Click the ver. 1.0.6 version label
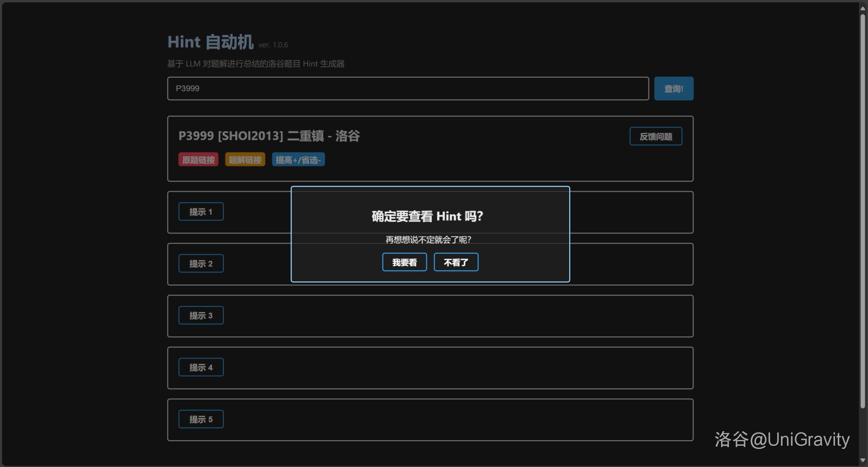Viewport: 868px width, 467px height. point(273,45)
